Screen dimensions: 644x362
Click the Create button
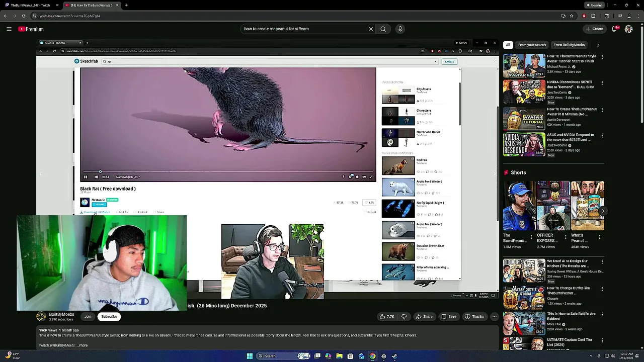[594, 29]
